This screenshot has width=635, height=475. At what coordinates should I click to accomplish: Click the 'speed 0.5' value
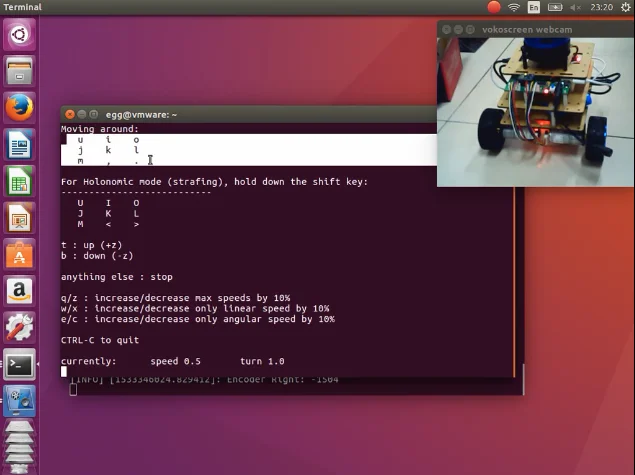[175, 361]
